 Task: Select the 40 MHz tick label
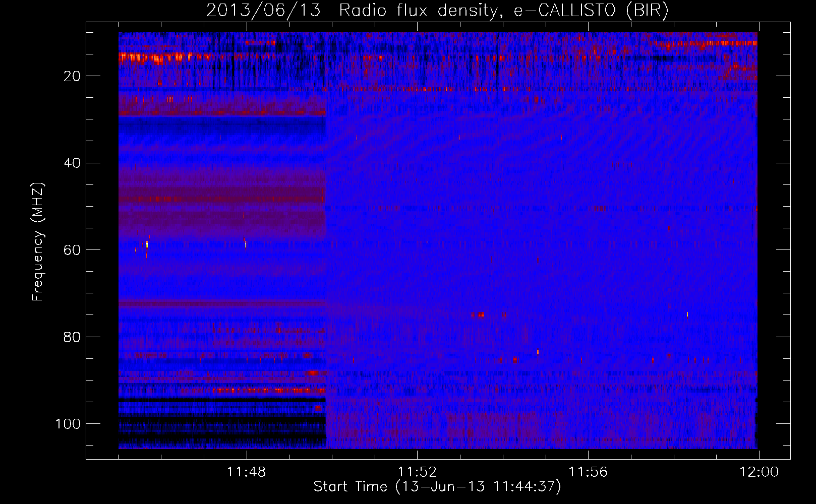(72, 163)
